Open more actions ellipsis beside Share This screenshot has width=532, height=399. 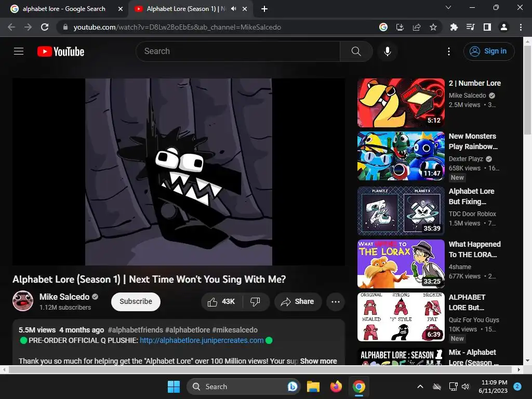(336, 302)
